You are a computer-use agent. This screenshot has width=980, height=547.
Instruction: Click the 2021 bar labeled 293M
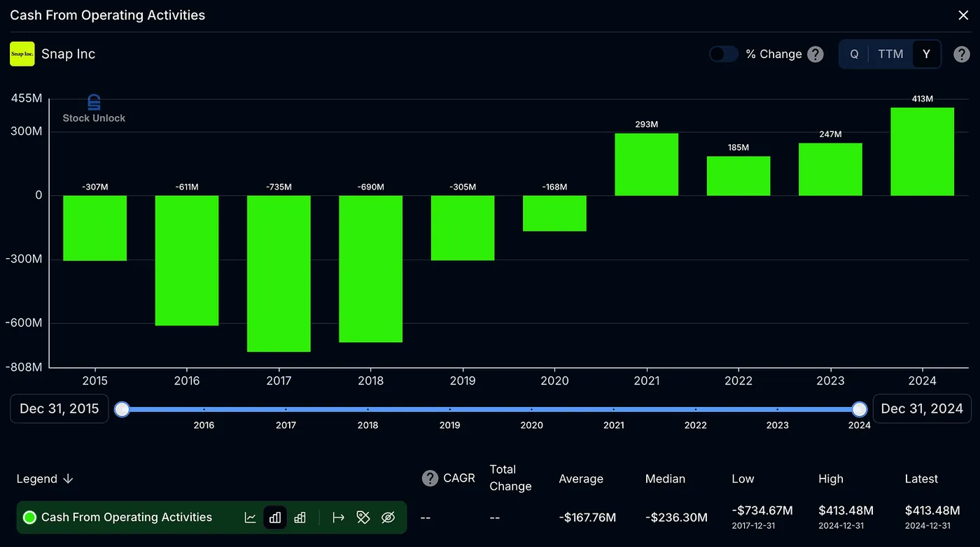[x=647, y=164]
